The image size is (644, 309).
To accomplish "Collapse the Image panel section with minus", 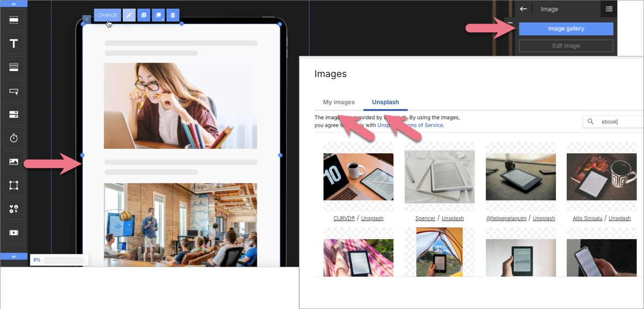I will point(510,24).
